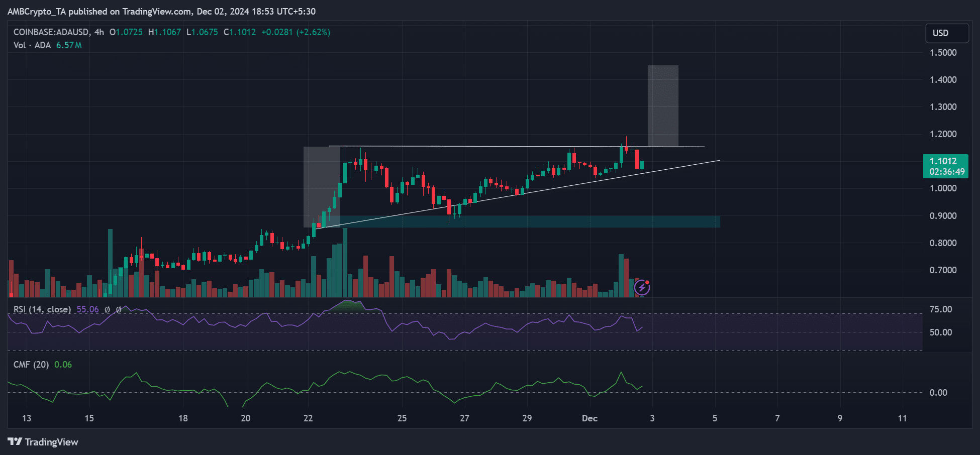Screen dimensions: 980x455
Task: Click the current price tag 1.1012
Action: click(943, 161)
